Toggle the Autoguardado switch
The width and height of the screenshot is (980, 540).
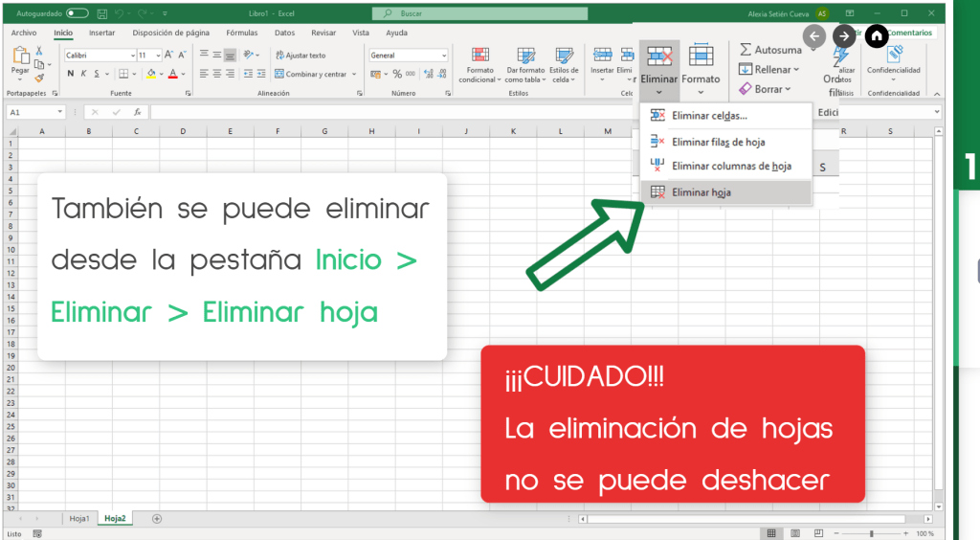point(78,13)
